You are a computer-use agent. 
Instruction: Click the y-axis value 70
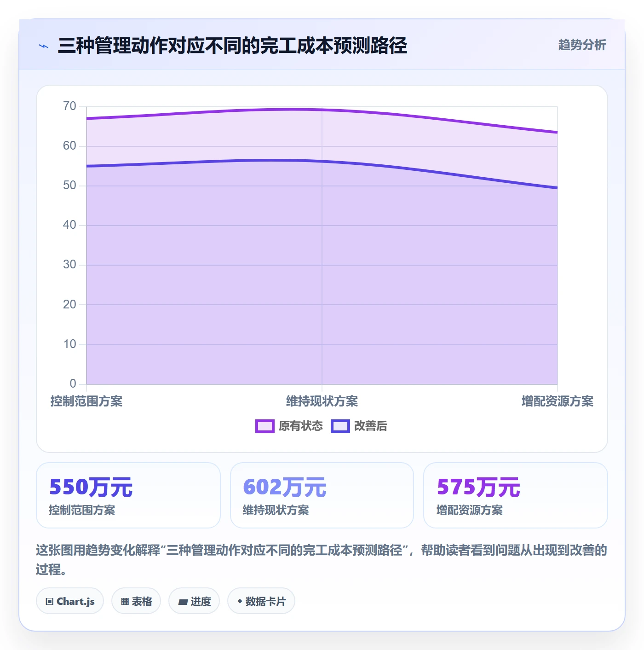point(69,106)
